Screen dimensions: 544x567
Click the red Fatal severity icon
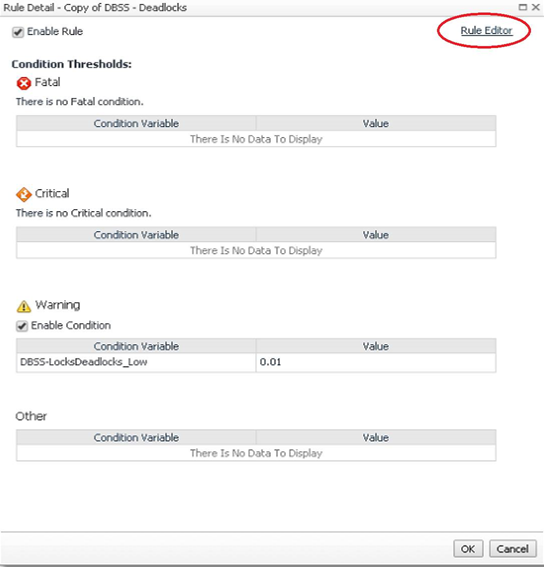click(x=24, y=84)
